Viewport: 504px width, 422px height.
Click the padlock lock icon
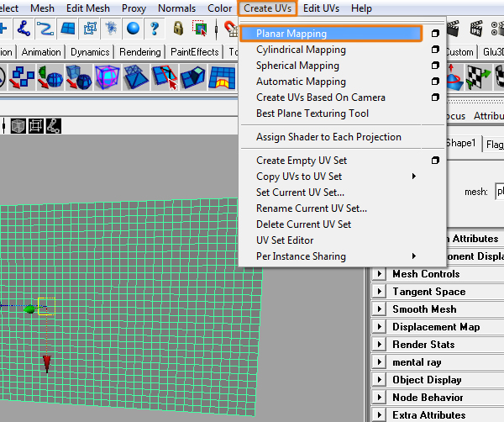click(x=178, y=29)
